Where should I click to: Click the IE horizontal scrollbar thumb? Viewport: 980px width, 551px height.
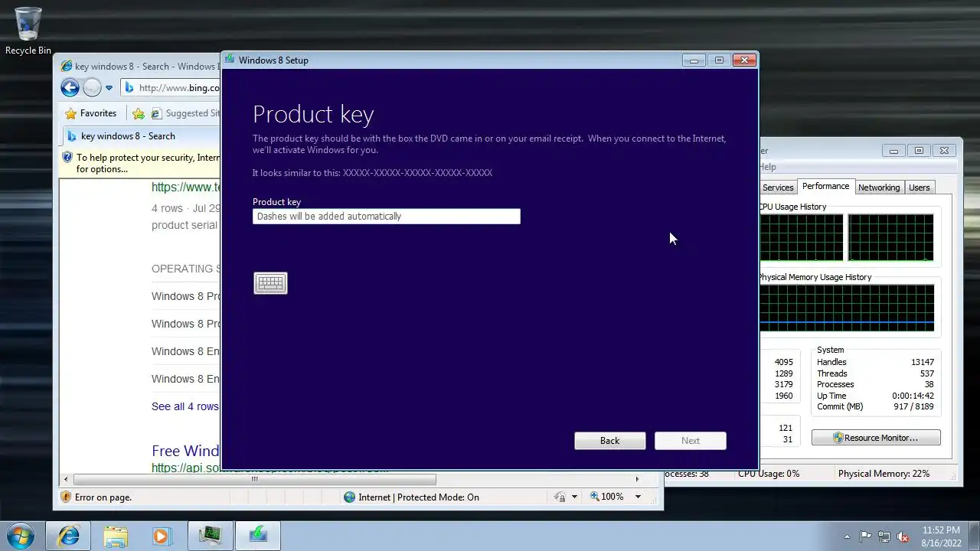254,480
